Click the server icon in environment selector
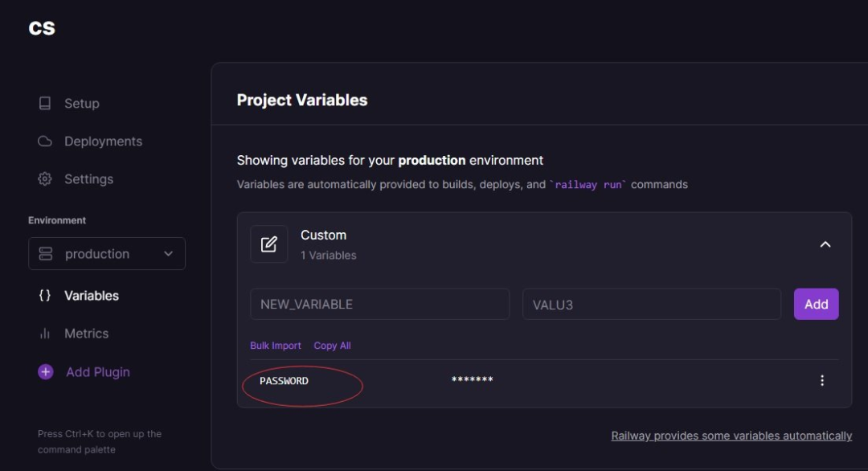The width and height of the screenshot is (868, 471). click(45, 253)
